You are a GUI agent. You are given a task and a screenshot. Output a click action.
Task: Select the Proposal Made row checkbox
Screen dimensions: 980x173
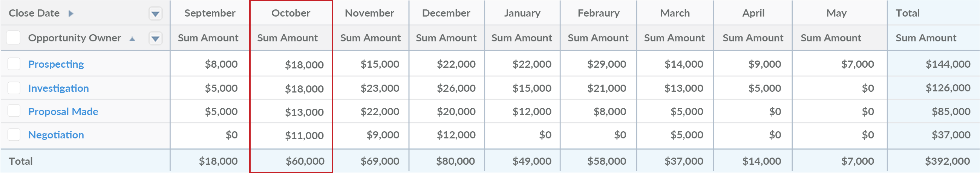click(x=14, y=111)
